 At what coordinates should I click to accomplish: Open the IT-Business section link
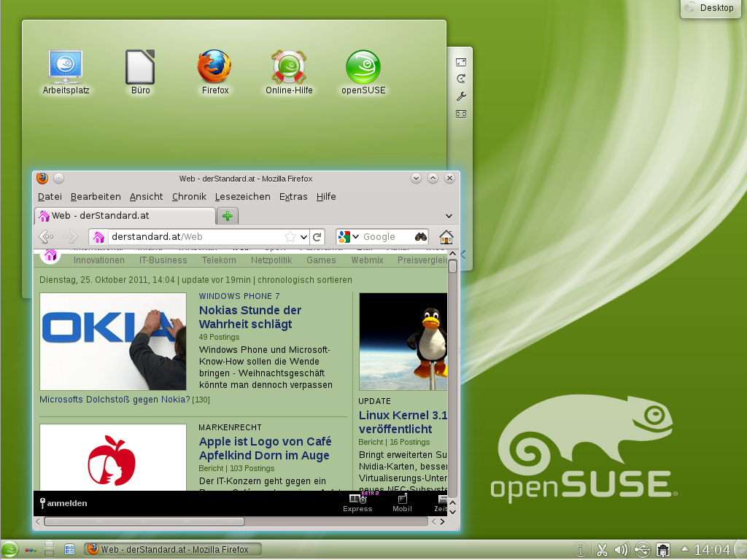point(163,260)
